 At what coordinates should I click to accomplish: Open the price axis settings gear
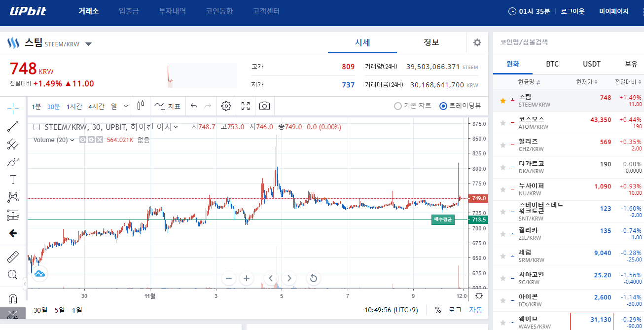478,296
